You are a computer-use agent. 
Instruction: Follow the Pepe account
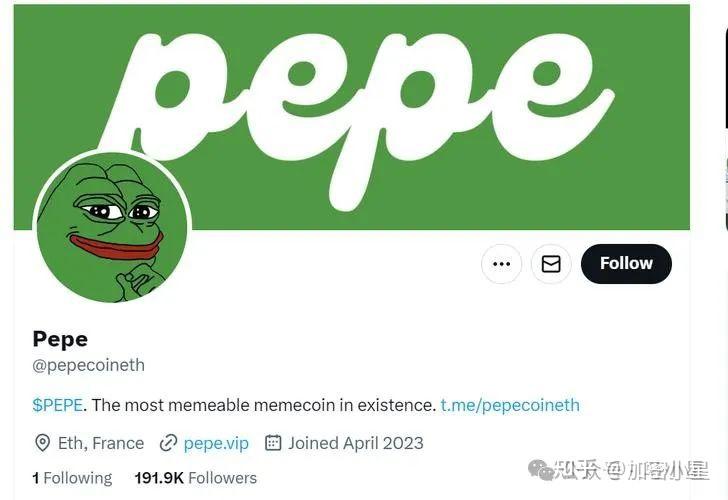tap(626, 264)
